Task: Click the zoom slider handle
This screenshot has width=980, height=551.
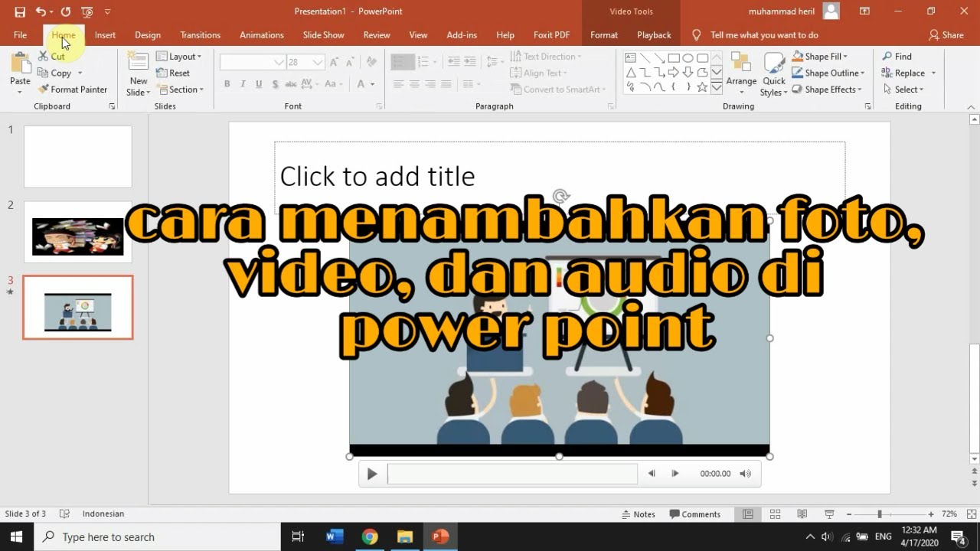Action: (x=880, y=514)
